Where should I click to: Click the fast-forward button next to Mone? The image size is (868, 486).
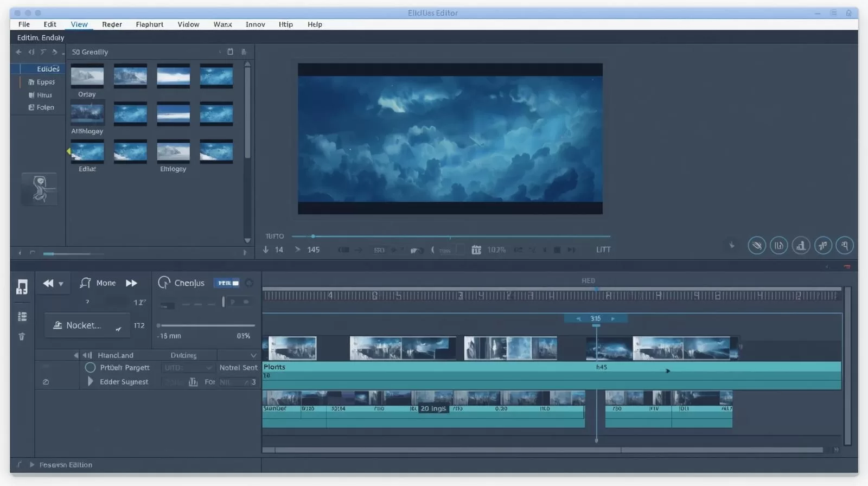pyautogui.click(x=131, y=283)
